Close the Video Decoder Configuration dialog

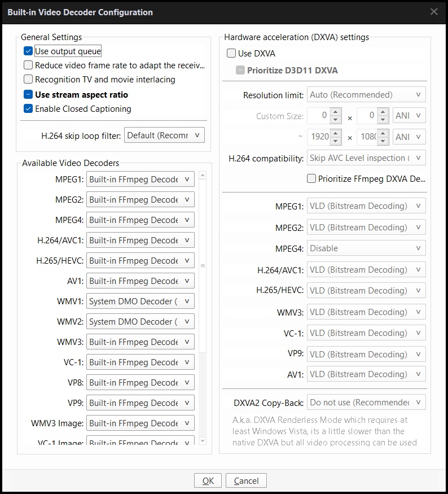pyautogui.click(x=434, y=12)
